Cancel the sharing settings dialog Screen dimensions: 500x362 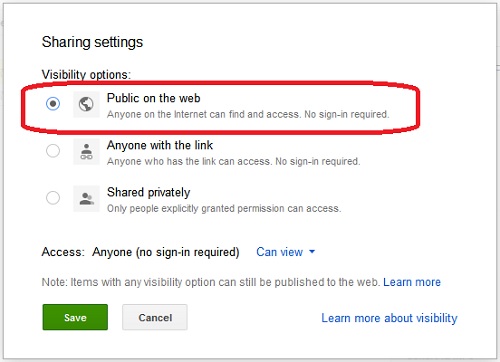click(155, 317)
